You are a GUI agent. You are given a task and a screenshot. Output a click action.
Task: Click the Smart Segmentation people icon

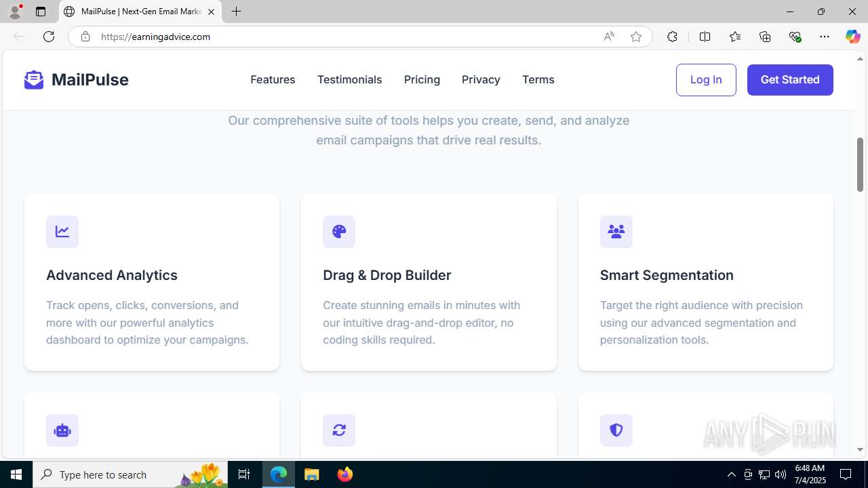pos(616,232)
